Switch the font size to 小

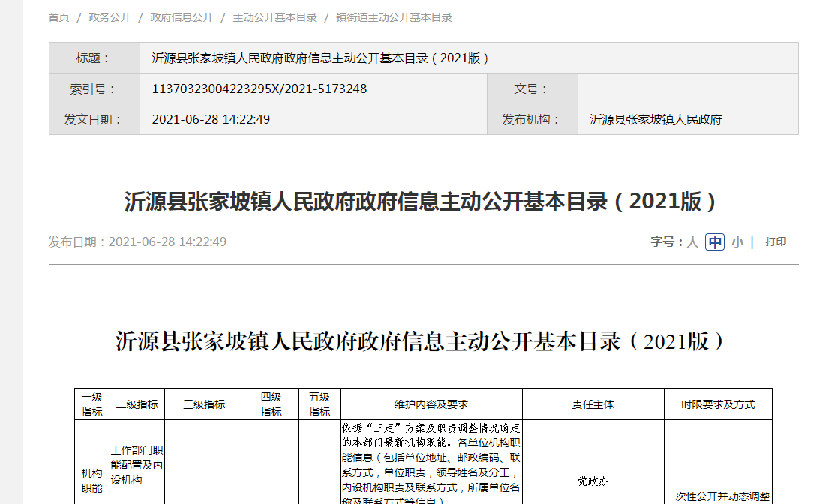pyautogui.click(x=737, y=241)
